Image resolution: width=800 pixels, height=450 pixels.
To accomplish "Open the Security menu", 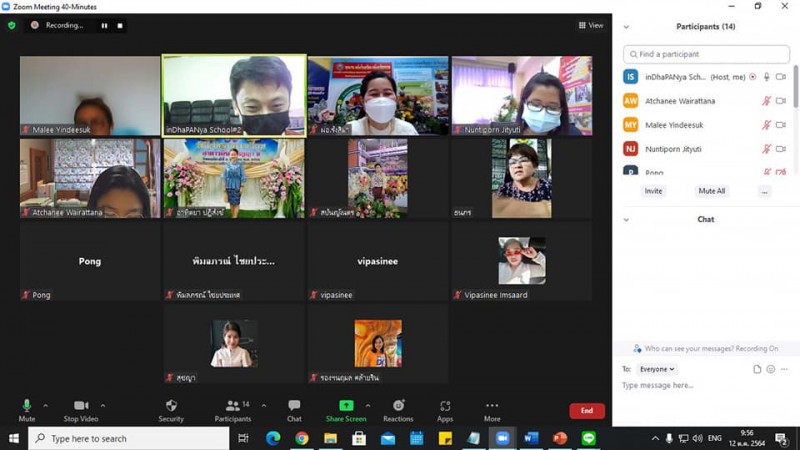I will 171,411.
